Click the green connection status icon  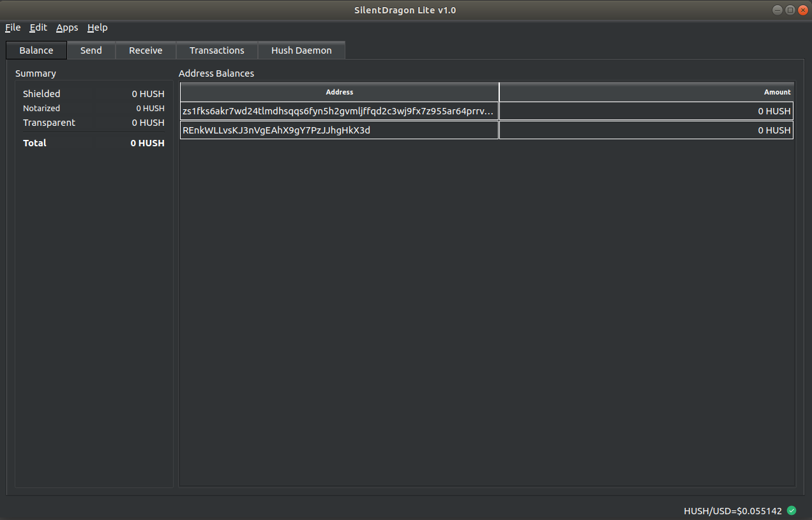(x=792, y=510)
